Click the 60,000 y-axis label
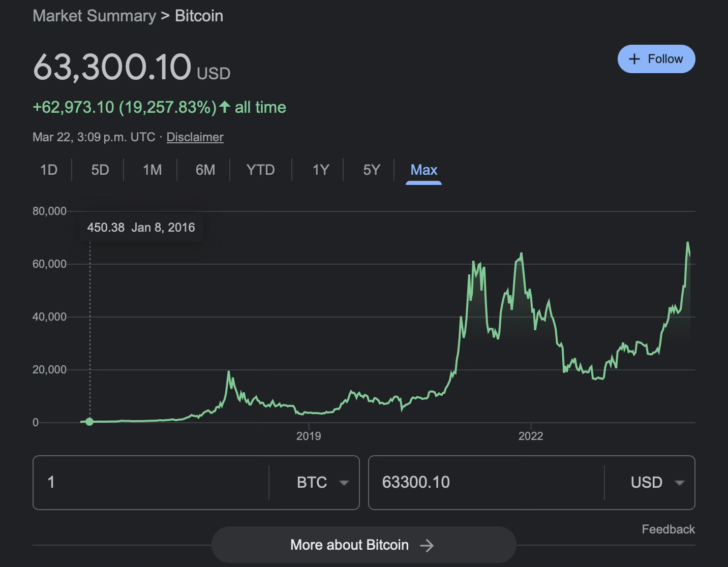 [x=49, y=264]
